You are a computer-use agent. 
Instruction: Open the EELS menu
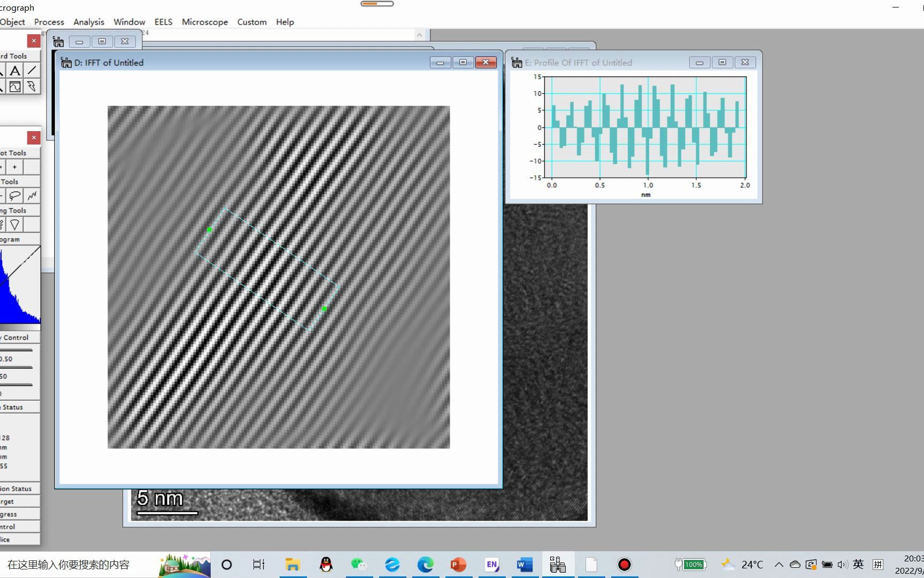point(163,22)
